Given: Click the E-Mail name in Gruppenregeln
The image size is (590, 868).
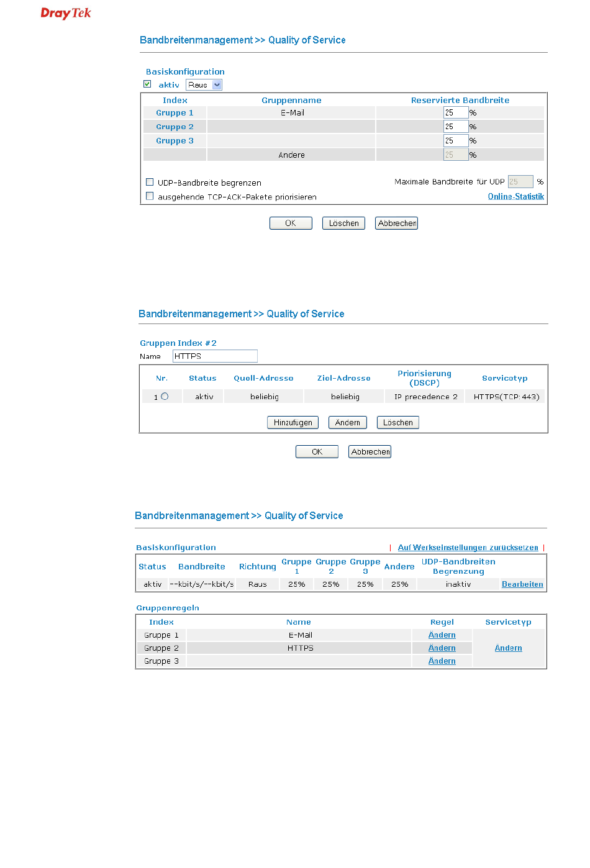Looking at the screenshot, I should [299, 635].
